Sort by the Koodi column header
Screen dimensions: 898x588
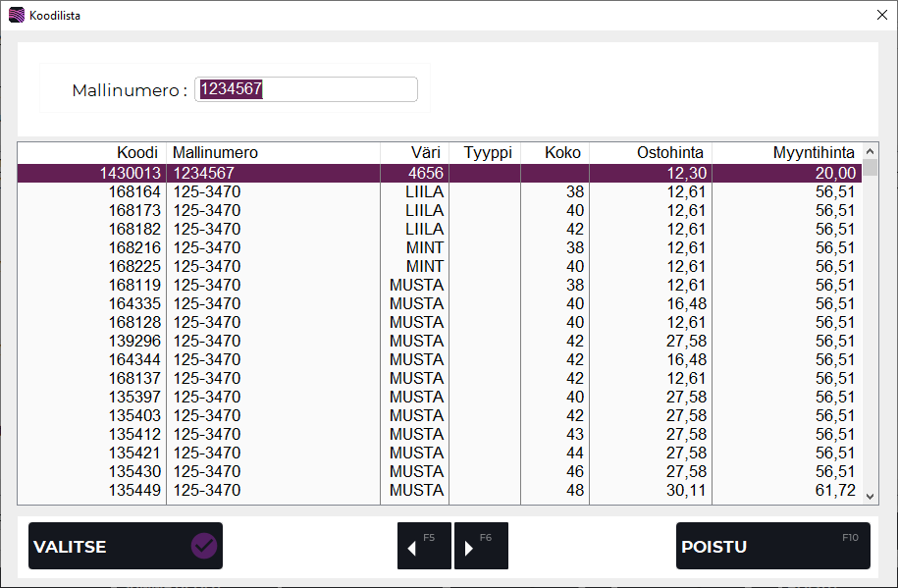tap(92, 152)
